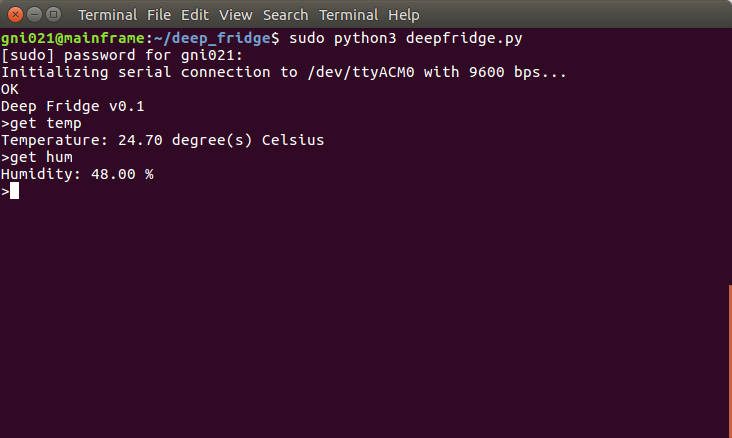Select the Temperature 24.70 output line
732x438 pixels.
pyautogui.click(x=162, y=140)
